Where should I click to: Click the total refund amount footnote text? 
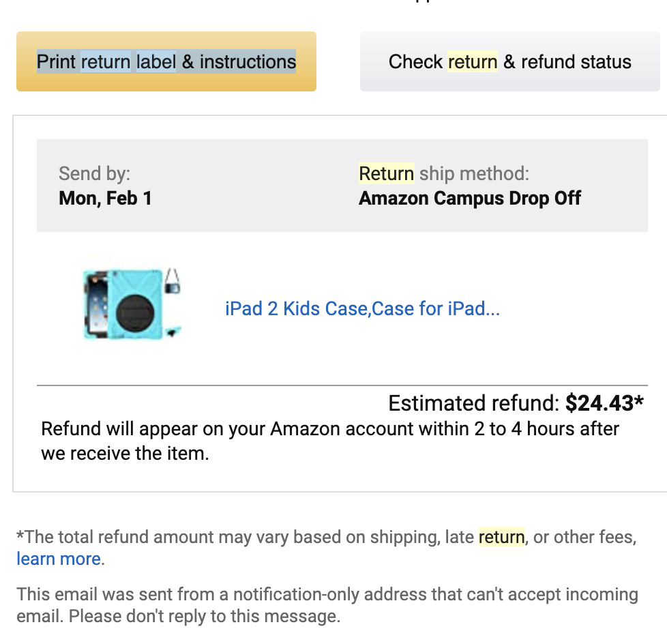(x=327, y=548)
